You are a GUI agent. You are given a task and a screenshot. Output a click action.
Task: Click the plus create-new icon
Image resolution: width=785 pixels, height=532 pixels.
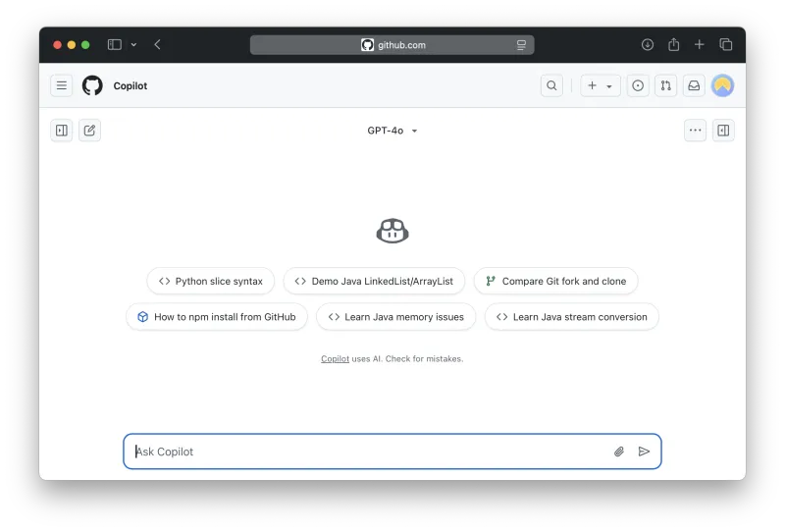tap(593, 85)
